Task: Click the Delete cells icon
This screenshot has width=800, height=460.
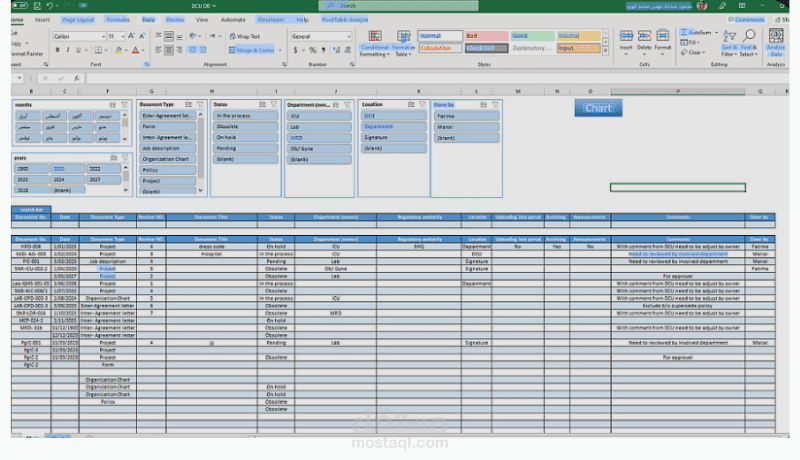Action: [x=644, y=42]
